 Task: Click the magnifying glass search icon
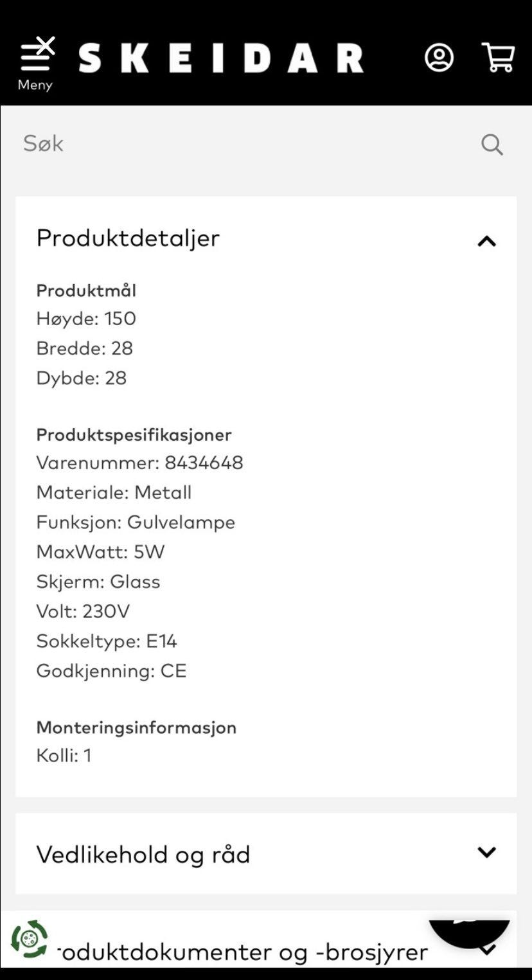point(492,145)
